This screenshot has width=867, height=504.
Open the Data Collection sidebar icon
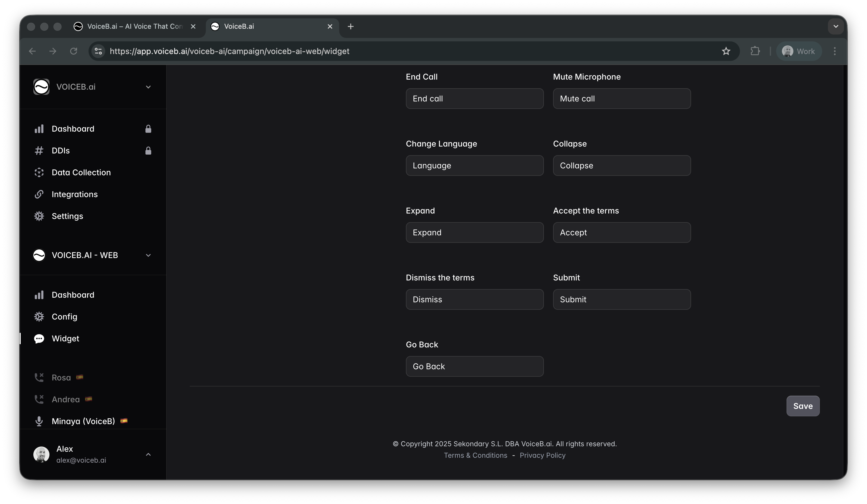click(39, 173)
